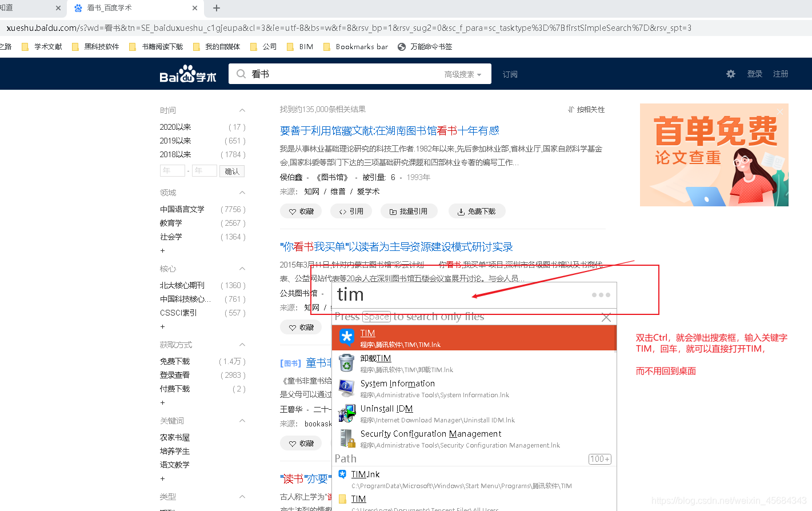Select TIM.lnk under Path section

pos(474,480)
